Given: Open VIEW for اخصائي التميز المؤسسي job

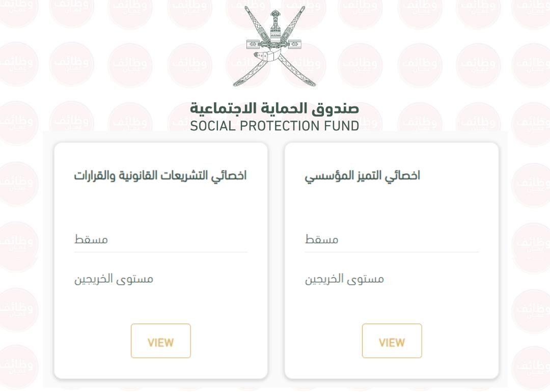Looking at the screenshot, I should tap(392, 341).
